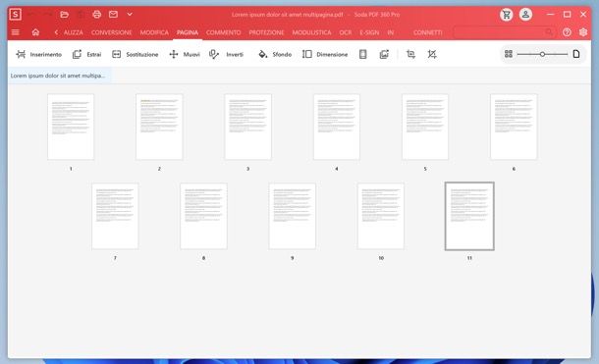Select page 10 thumbnail
This screenshot has width=599, height=364.
[x=381, y=216]
